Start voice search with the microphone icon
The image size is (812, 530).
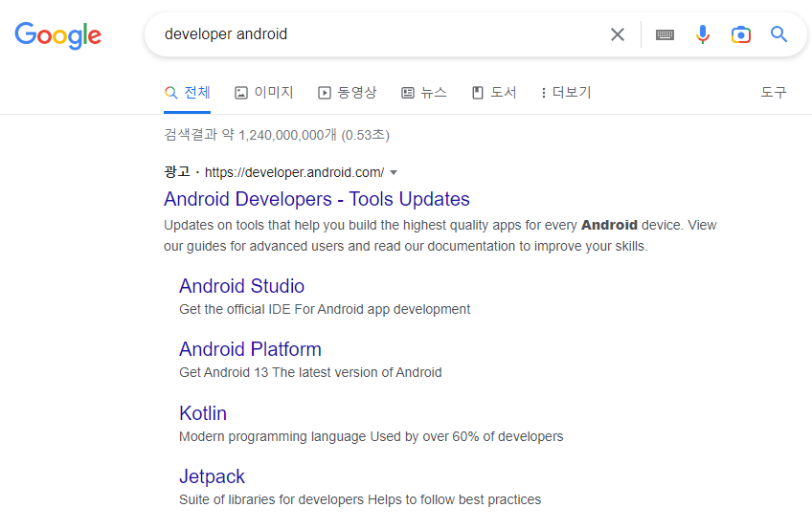click(x=703, y=34)
